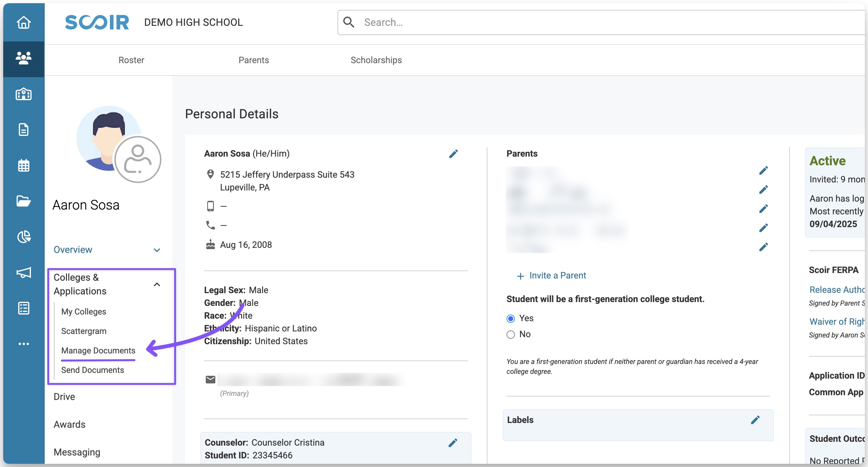Open Manage Documents in the sidebar

point(98,351)
